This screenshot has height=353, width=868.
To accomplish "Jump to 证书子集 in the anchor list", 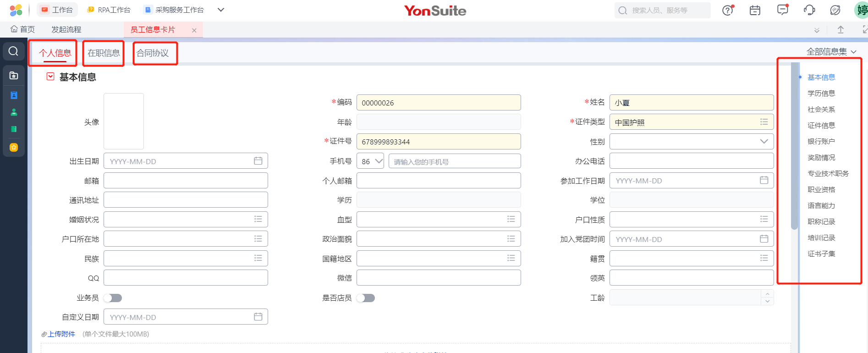I will 821,254.
